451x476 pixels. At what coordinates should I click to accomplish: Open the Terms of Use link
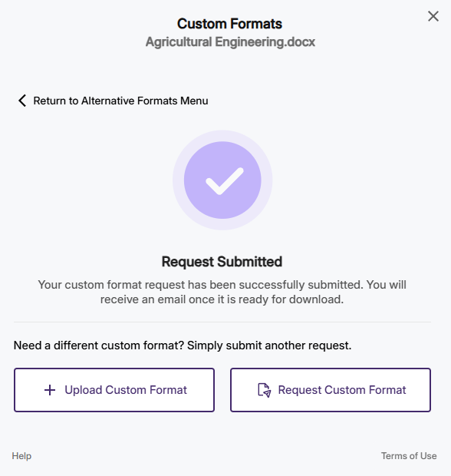(409, 456)
